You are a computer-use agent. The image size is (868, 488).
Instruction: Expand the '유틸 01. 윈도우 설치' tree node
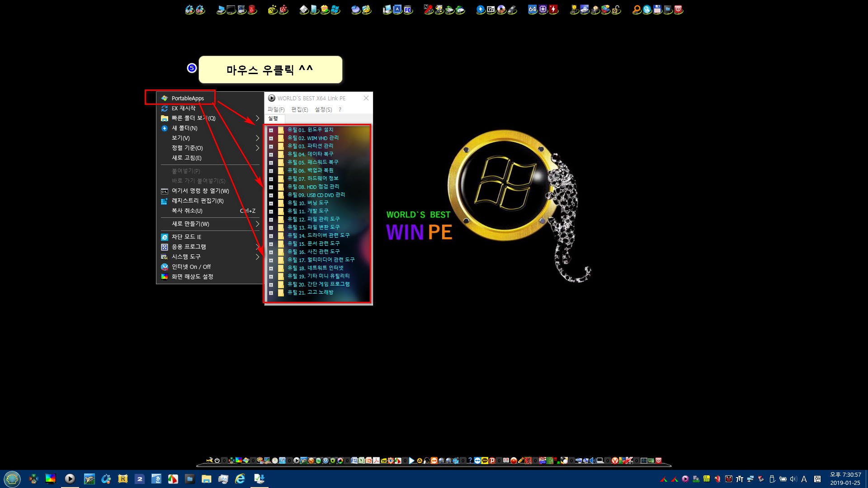(x=271, y=130)
